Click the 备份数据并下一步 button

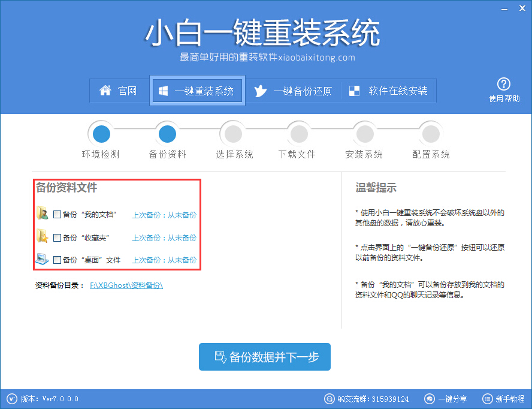tap(264, 357)
